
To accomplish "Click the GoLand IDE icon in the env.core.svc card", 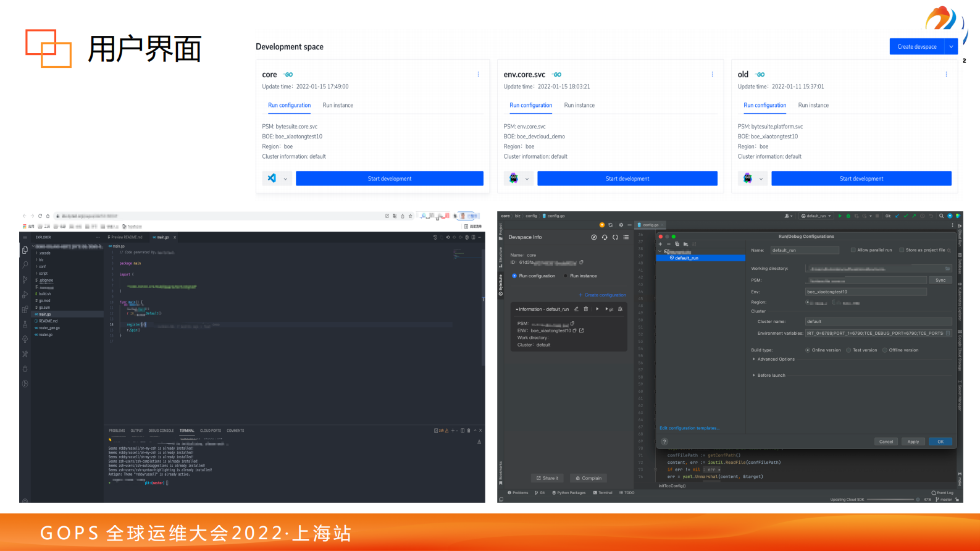I will tap(514, 179).
